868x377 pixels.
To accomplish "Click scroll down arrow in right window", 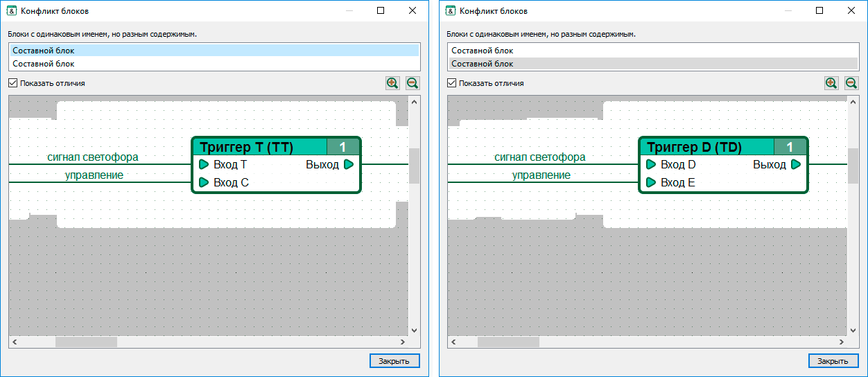I will (853, 331).
